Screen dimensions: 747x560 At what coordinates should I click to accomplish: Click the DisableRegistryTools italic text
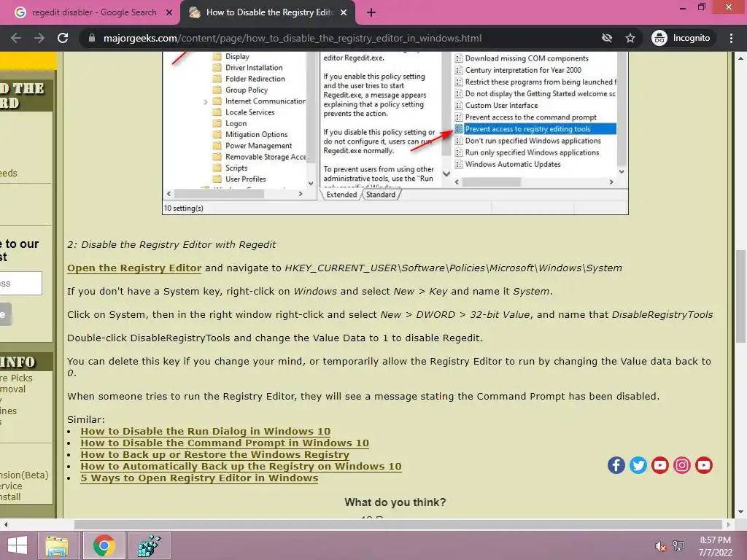(x=662, y=315)
